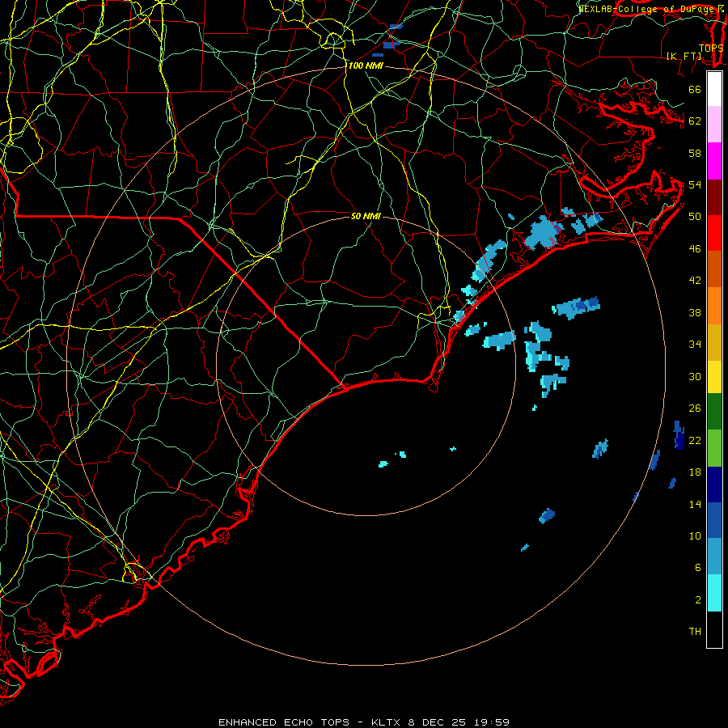This screenshot has height=728, width=728.
Task: Select the burnt dark orange legend swatch
Action: tap(714, 269)
